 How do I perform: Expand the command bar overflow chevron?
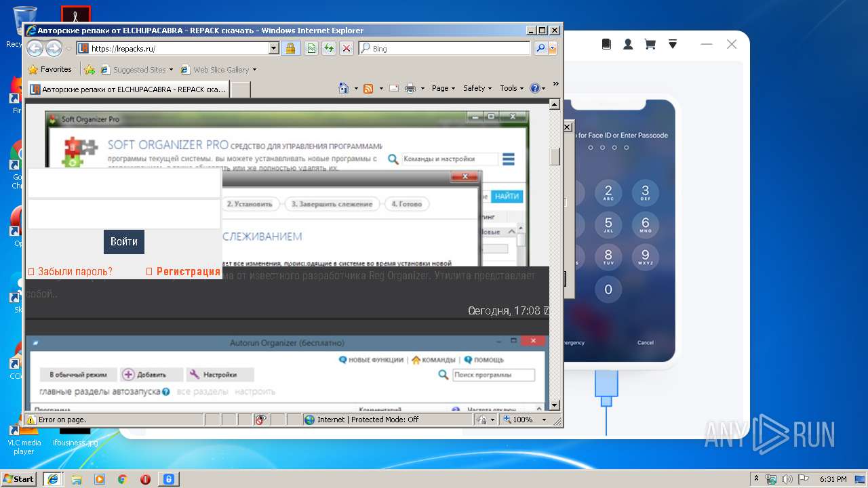pos(555,84)
